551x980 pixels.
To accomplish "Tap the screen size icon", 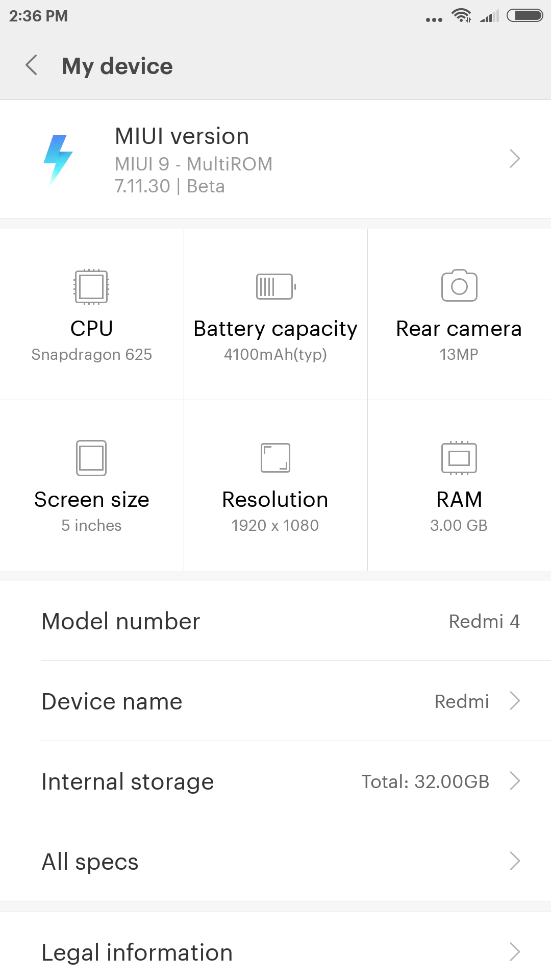I will coord(91,458).
